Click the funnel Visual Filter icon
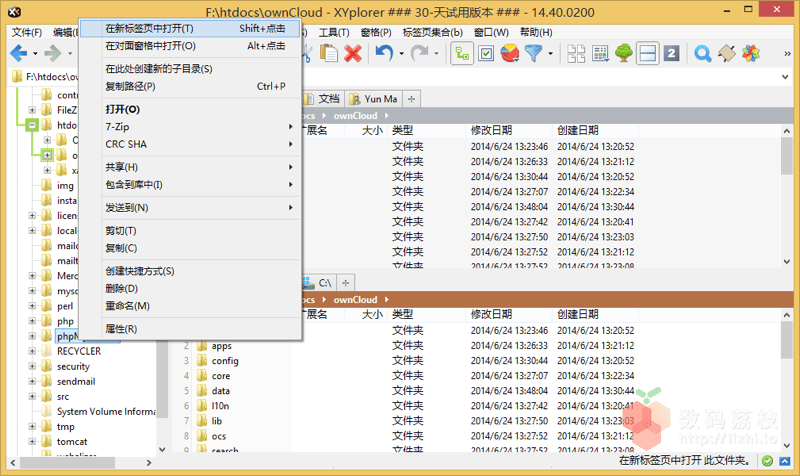The image size is (800, 476). [x=534, y=53]
